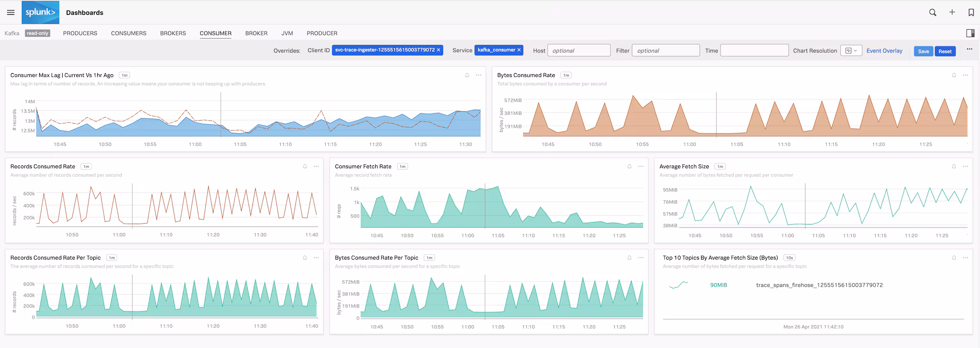The image size is (980, 348).
Task: Click the Save button
Action: [x=923, y=51]
